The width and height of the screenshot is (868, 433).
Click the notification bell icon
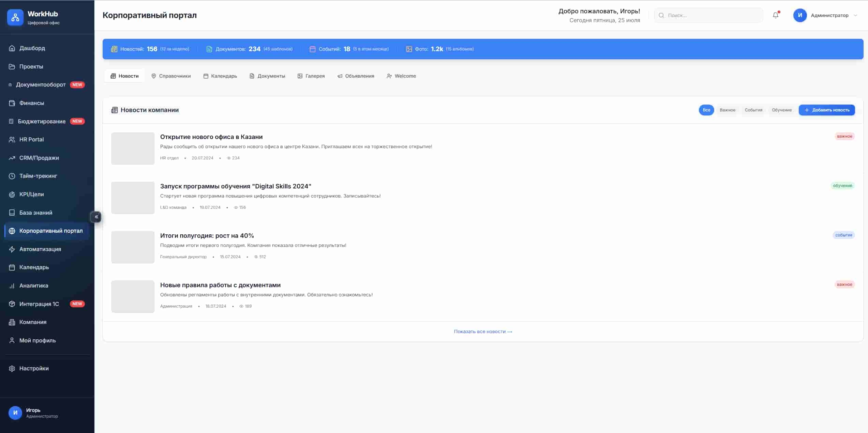click(775, 15)
